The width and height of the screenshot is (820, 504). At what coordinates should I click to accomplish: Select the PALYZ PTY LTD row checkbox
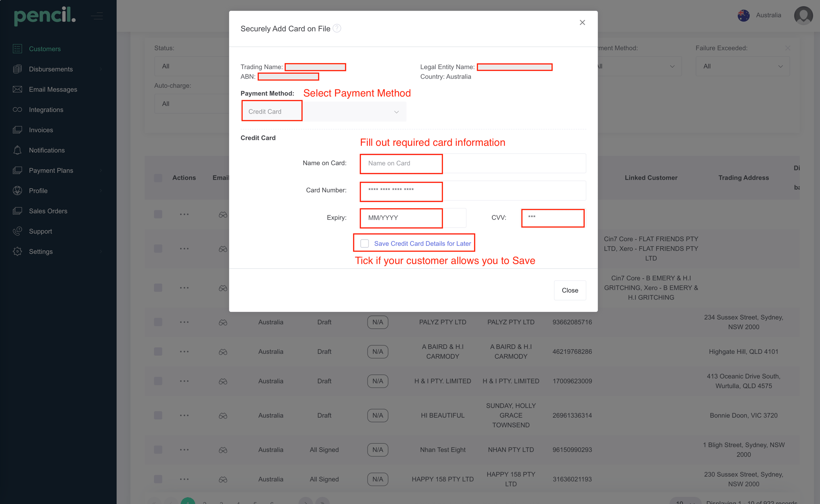[x=158, y=322]
